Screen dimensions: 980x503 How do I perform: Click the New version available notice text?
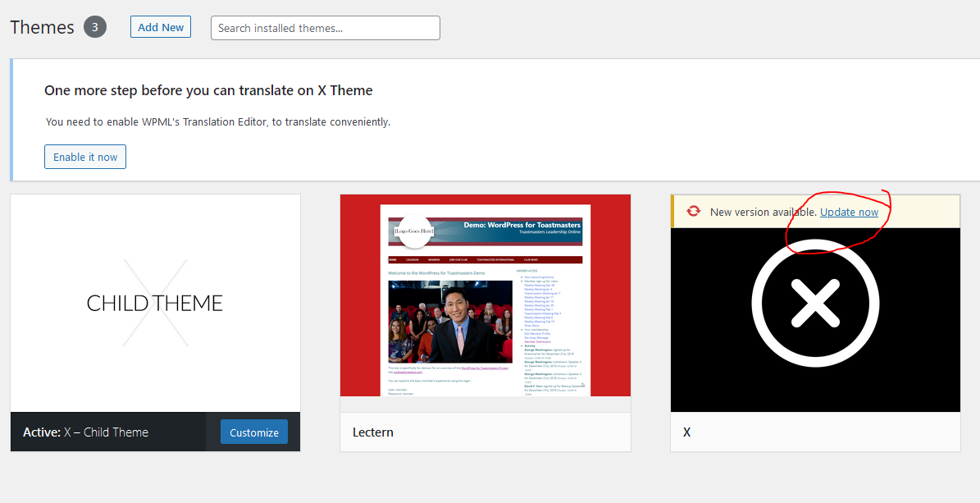763,212
